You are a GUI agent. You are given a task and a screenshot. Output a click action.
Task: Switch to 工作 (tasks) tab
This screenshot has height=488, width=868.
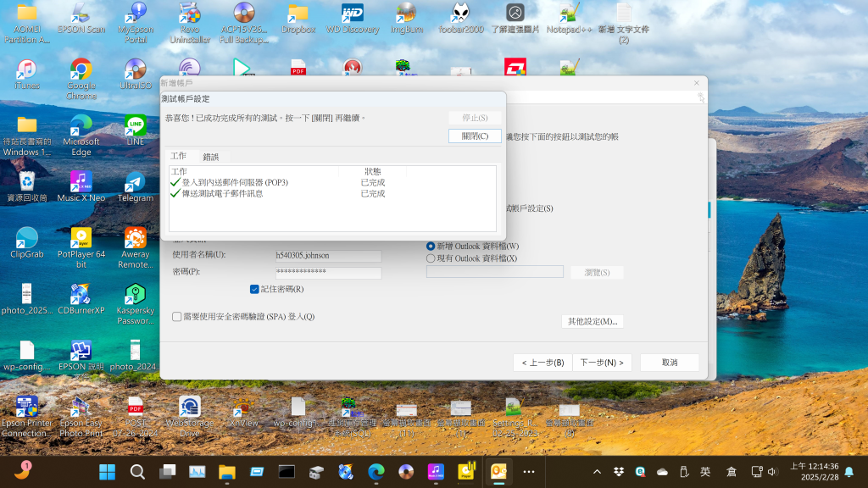click(178, 156)
